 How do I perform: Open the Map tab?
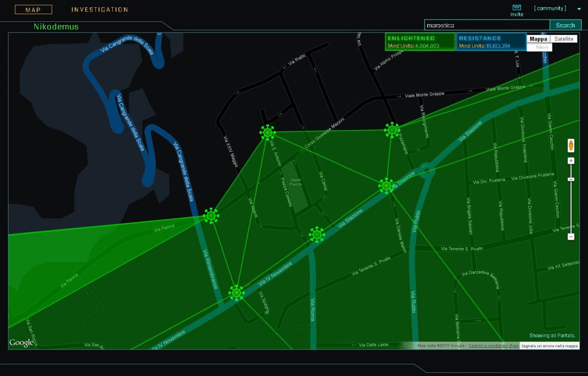[x=33, y=10]
